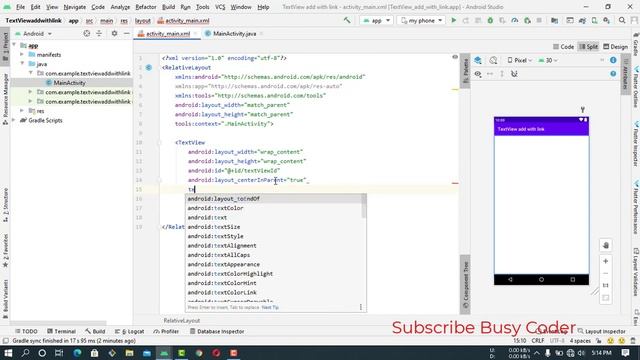Open the app run configuration dropdown
Screen dimensions: 640x360
click(376, 20)
